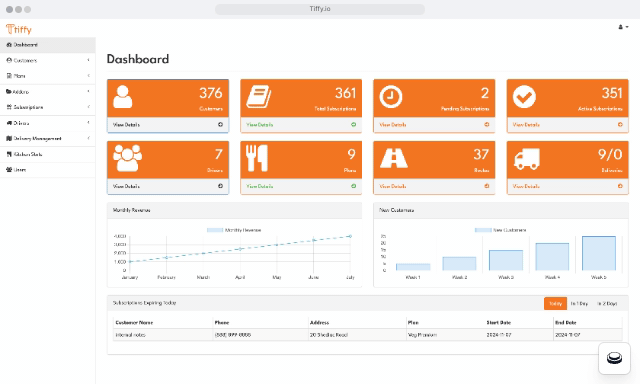
Task: Click the Delivery Management map icon
Action: tap(9, 139)
